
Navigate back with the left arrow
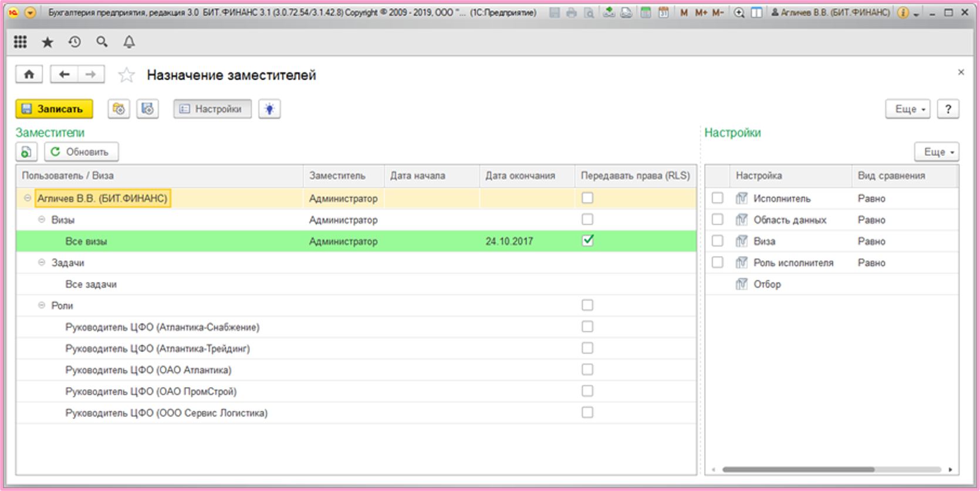pos(64,74)
